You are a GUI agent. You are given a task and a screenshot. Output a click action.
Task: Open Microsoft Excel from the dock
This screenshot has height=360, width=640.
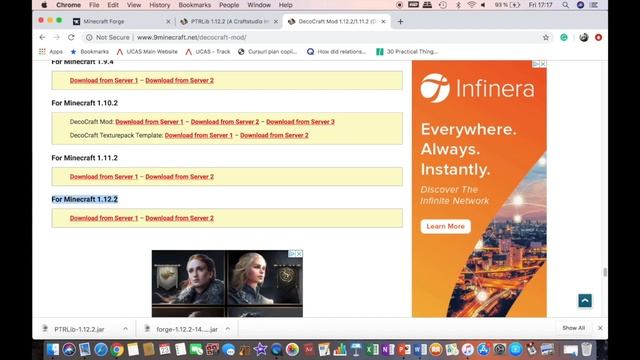[372, 349]
